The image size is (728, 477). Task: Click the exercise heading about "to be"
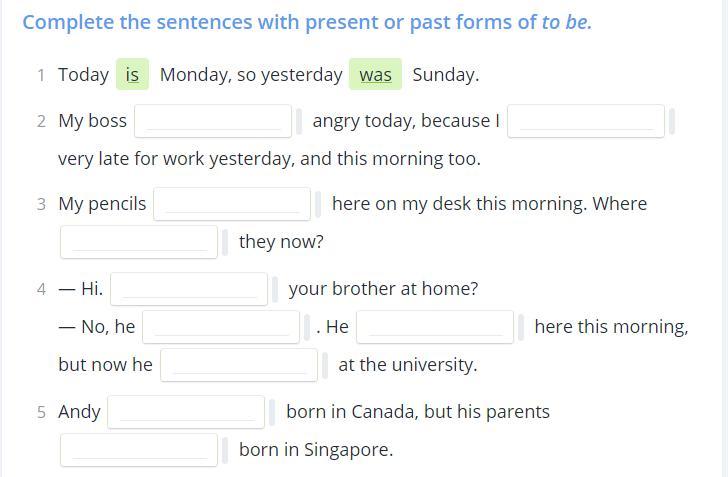307,22
